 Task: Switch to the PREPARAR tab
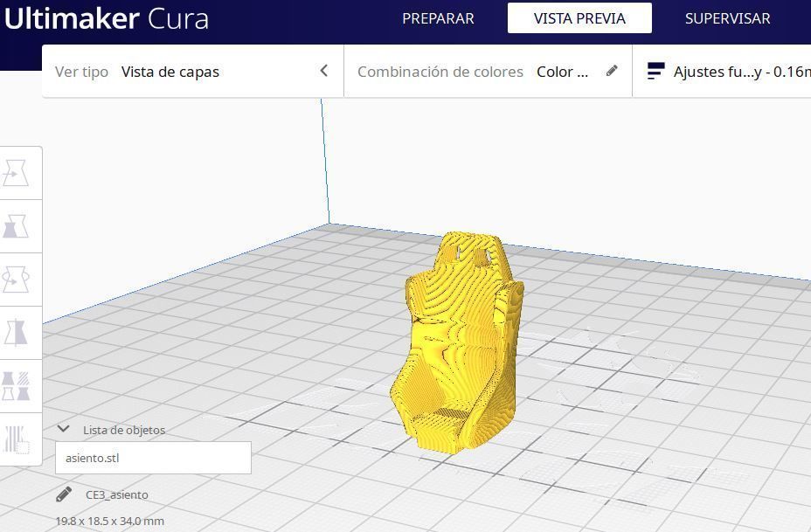438,18
